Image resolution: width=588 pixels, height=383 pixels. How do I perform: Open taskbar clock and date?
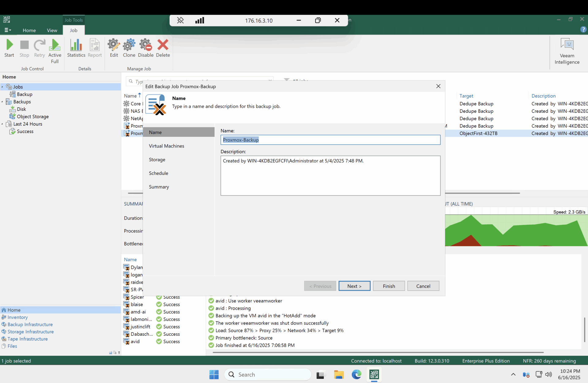click(569, 374)
